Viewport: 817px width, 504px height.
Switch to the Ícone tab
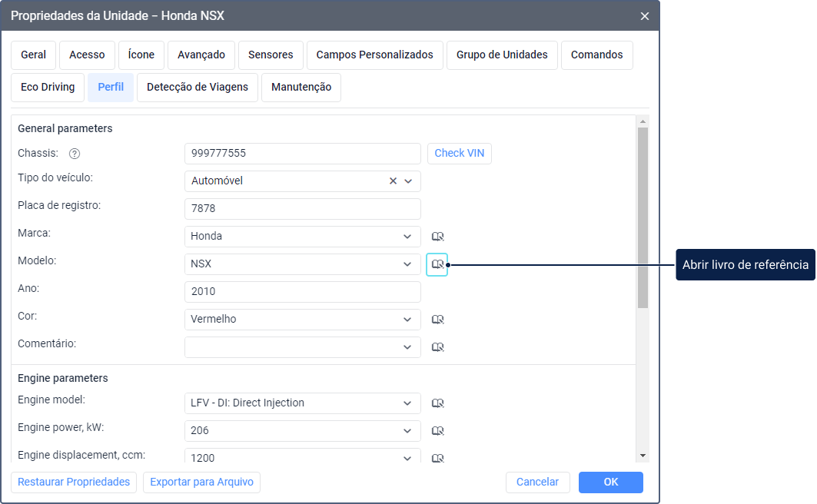tap(141, 55)
